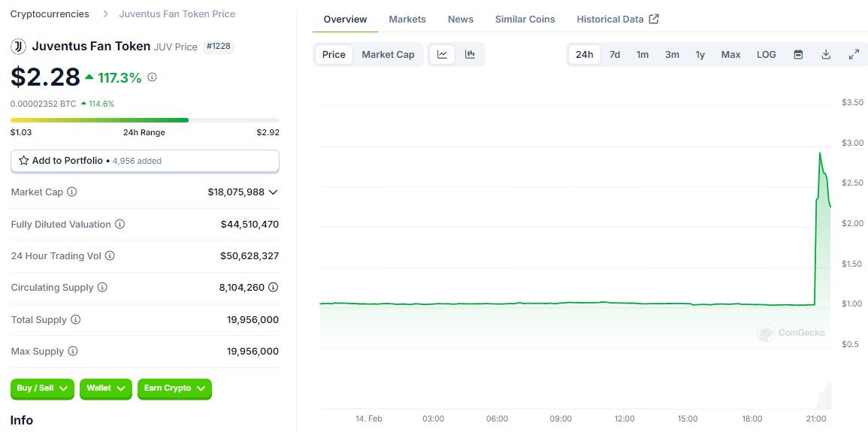Click the 0.00002352 BTC price text

click(43, 104)
